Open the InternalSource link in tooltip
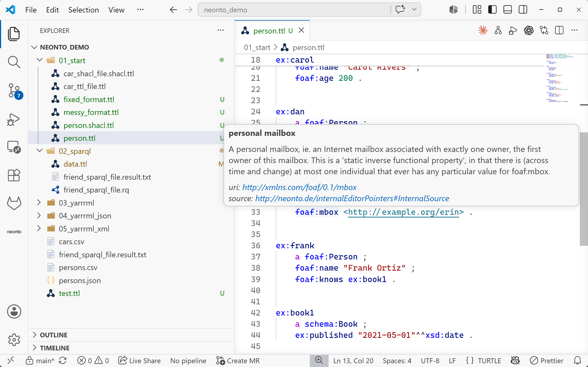Viewport: 588px width, 367px height. click(x=352, y=198)
